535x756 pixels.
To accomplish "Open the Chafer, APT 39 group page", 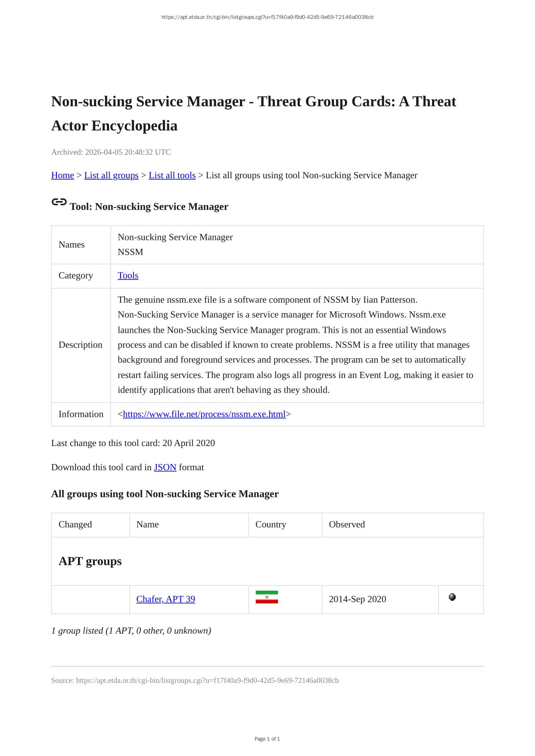I will [x=165, y=599].
